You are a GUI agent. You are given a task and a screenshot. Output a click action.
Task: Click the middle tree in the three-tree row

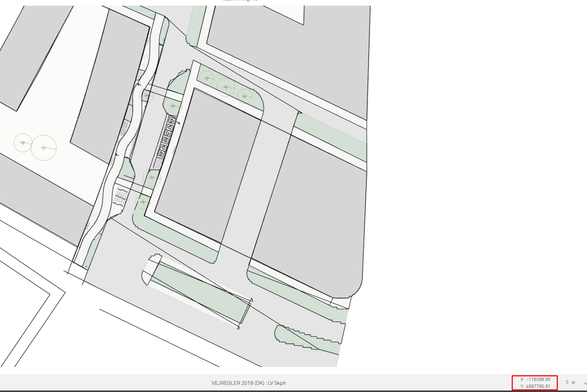coord(226,87)
